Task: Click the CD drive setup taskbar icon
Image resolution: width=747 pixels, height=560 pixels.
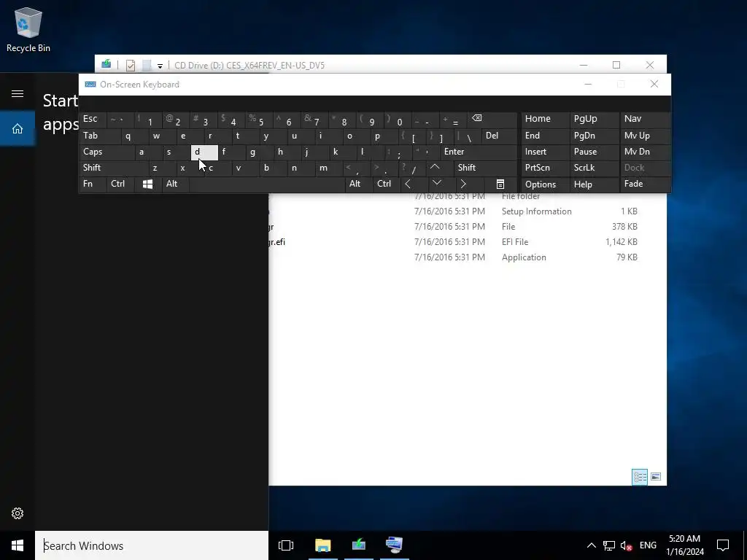Action: click(x=359, y=545)
